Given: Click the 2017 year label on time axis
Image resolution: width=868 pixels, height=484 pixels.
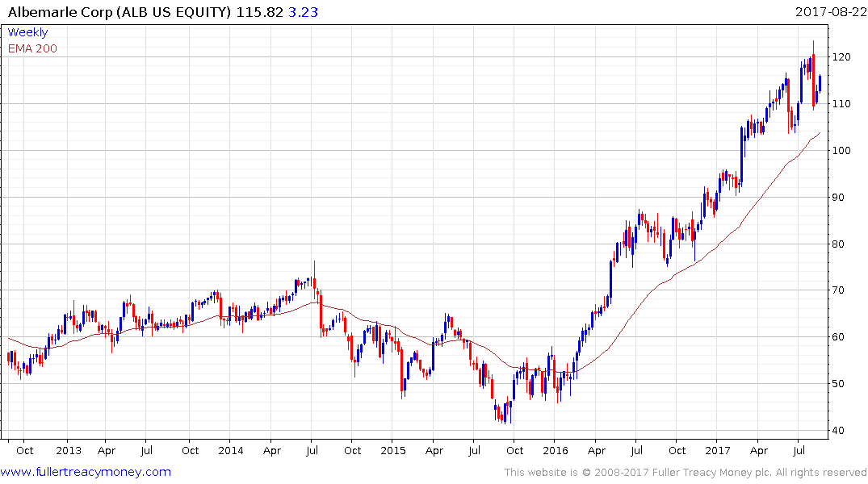Looking at the screenshot, I should tap(718, 450).
